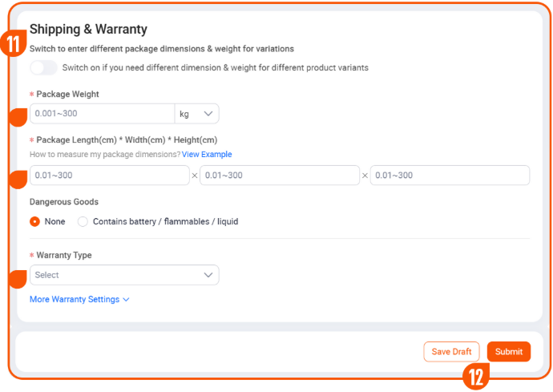This screenshot has width=553, height=392.
Task: Click the orange marker beside package dimensions fields
Action: click(18, 178)
